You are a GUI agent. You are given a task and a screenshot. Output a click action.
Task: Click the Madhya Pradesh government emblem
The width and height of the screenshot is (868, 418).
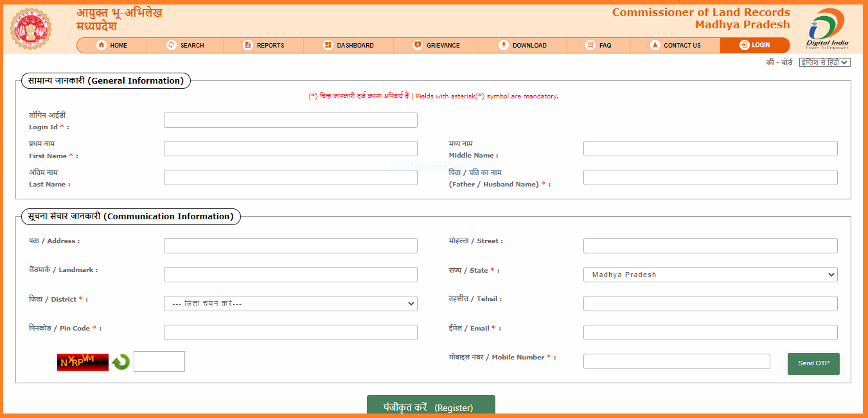pyautogui.click(x=31, y=30)
